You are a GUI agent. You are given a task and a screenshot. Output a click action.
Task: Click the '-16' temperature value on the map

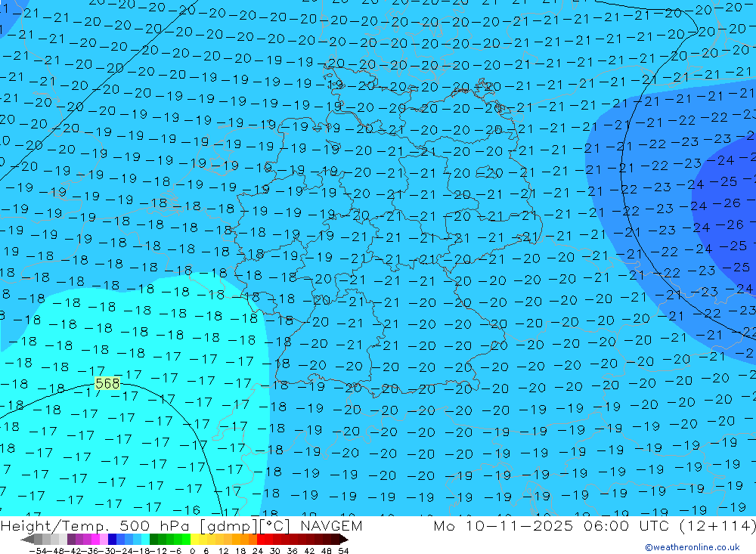coord(186,509)
